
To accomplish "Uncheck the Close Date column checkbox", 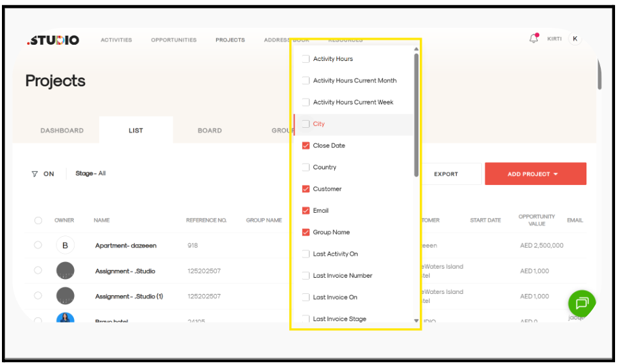I will coord(306,145).
